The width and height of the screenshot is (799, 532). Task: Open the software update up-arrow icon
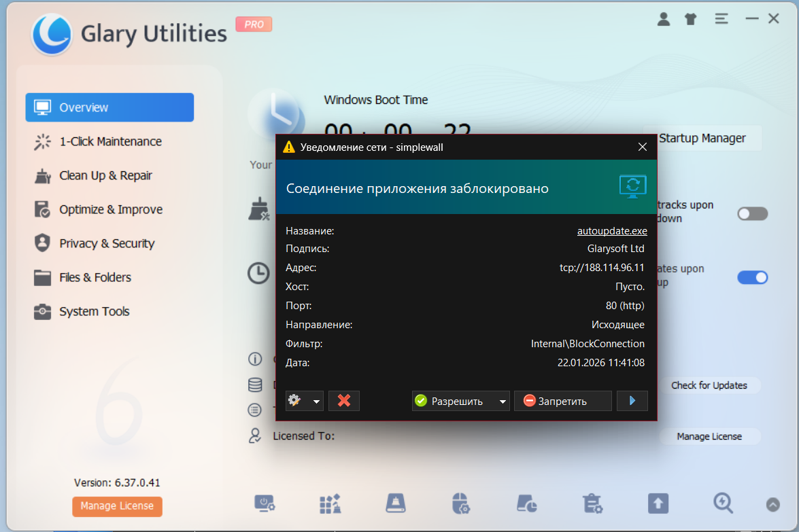pos(658,503)
